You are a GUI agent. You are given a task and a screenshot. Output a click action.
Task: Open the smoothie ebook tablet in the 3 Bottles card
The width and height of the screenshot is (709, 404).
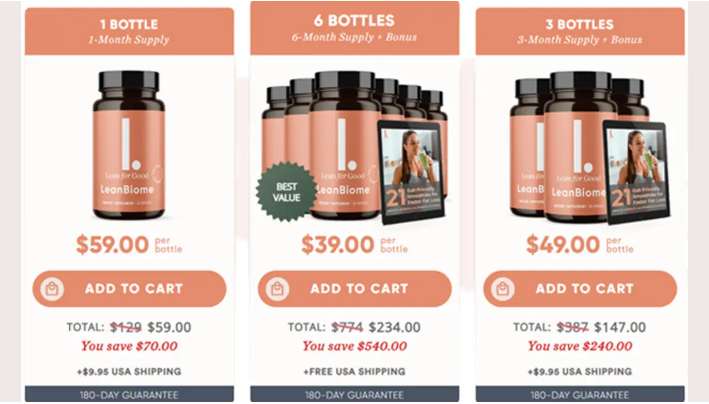click(636, 172)
